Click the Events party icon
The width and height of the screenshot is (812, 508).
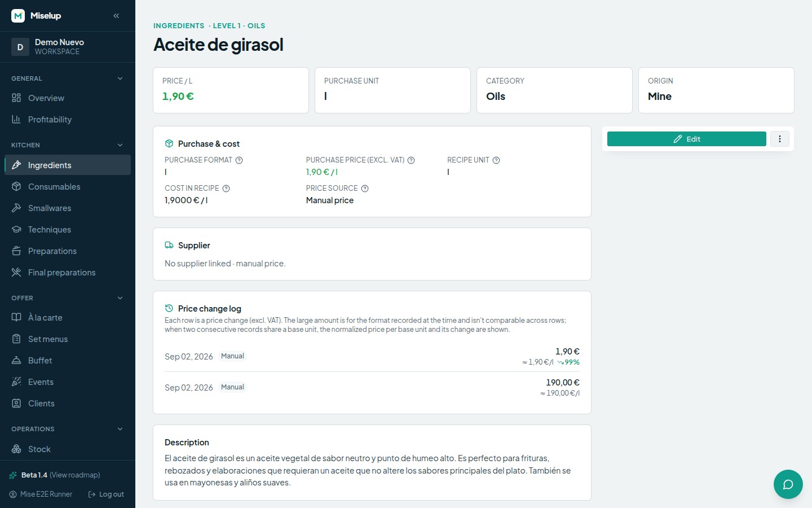[16, 382]
